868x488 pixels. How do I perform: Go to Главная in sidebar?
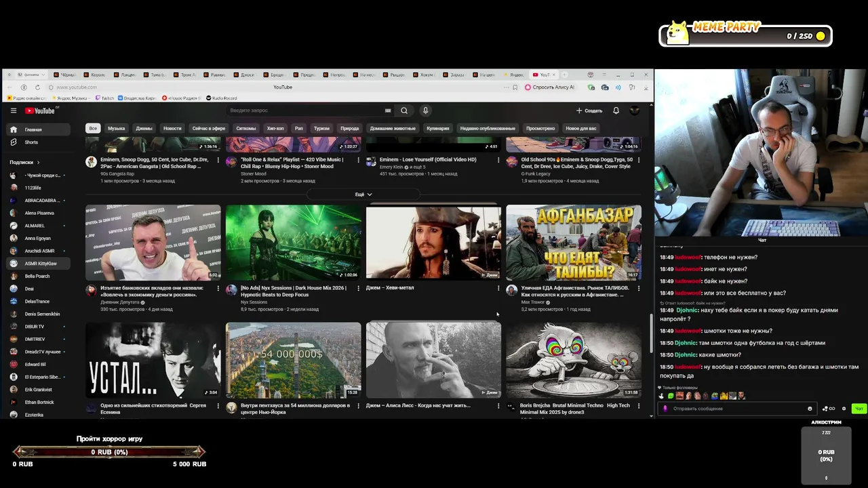(38, 129)
